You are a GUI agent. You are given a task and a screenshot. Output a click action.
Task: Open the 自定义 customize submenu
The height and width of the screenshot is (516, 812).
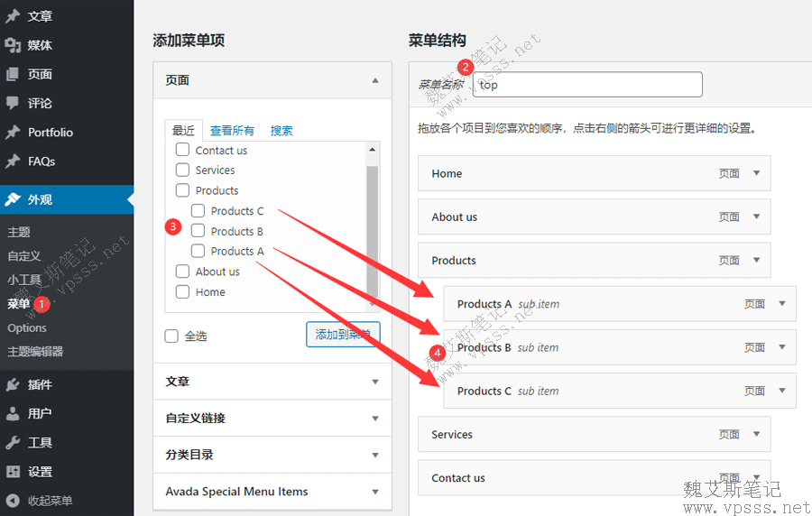click(x=23, y=255)
